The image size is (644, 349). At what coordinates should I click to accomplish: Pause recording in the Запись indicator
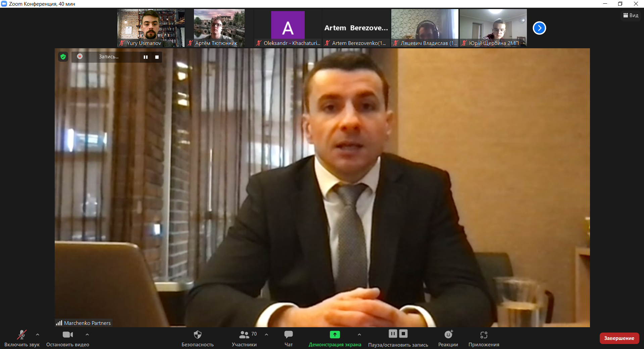tap(146, 57)
